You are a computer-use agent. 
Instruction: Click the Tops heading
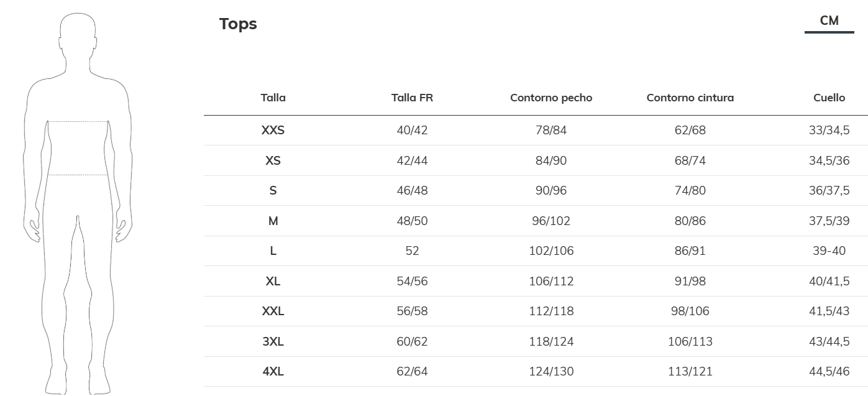click(x=238, y=24)
